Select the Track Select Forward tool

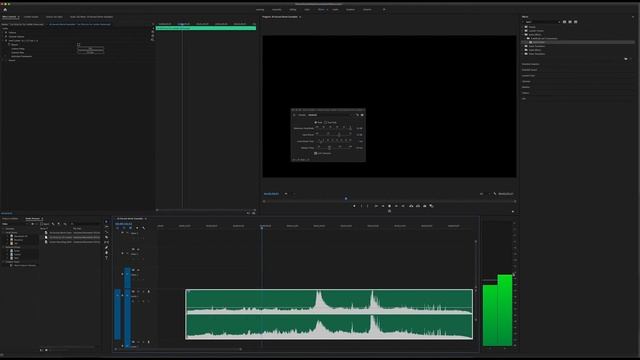[107, 227]
